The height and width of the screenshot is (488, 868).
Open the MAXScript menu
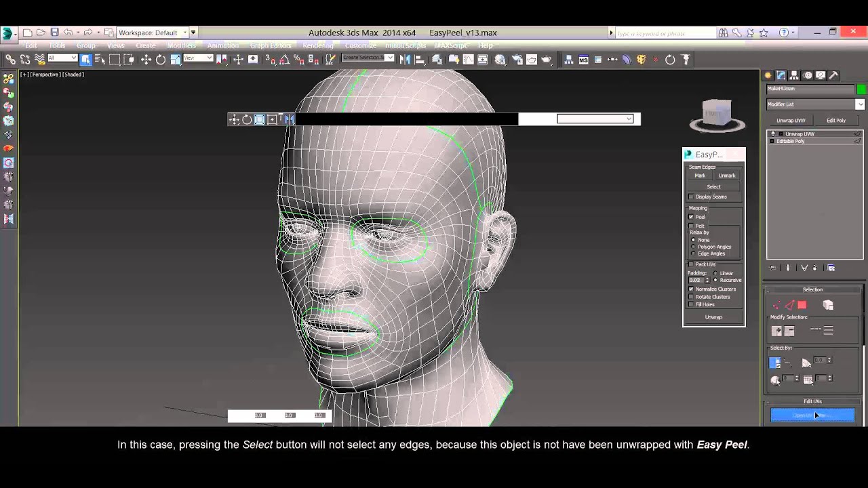451,45
